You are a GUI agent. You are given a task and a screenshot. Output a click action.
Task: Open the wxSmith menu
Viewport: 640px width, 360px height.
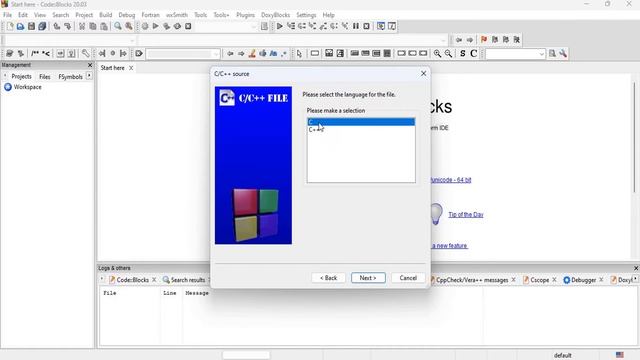coord(177,15)
